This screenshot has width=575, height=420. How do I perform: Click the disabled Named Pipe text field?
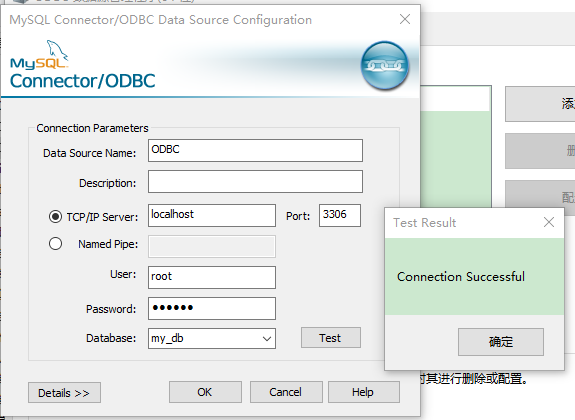212,246
